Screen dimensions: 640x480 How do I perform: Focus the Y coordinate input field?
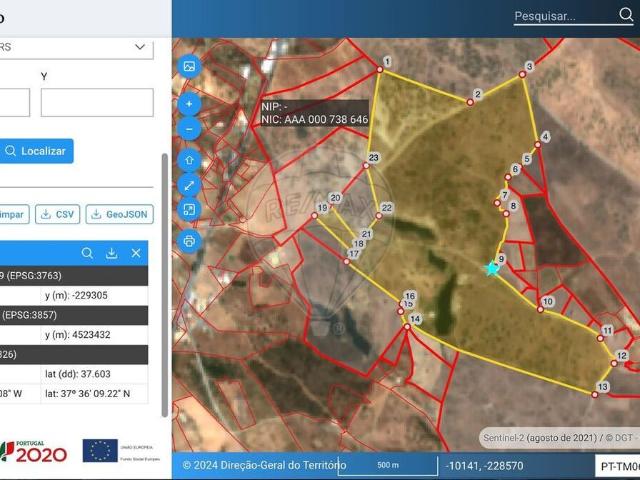coord(96,103)
